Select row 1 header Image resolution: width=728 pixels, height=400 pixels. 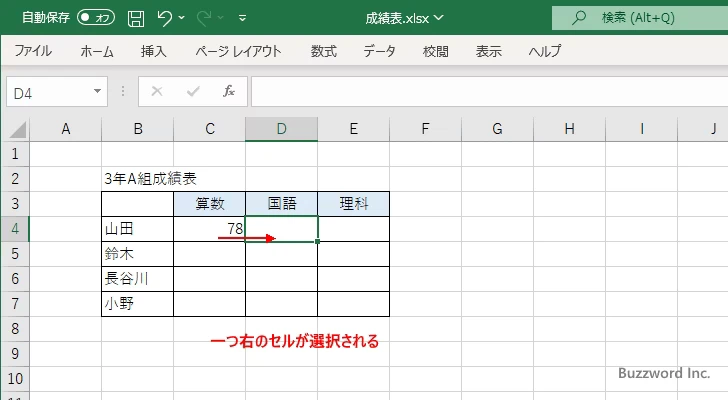tap(15, 154)
